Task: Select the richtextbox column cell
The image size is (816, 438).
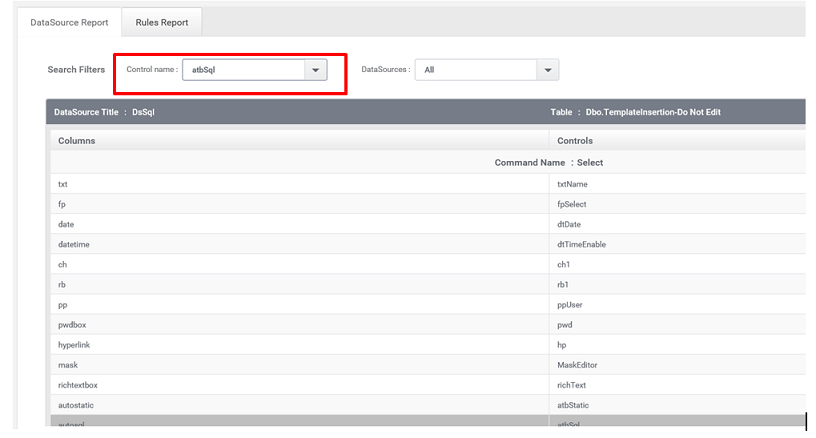Action: [300, 385]
